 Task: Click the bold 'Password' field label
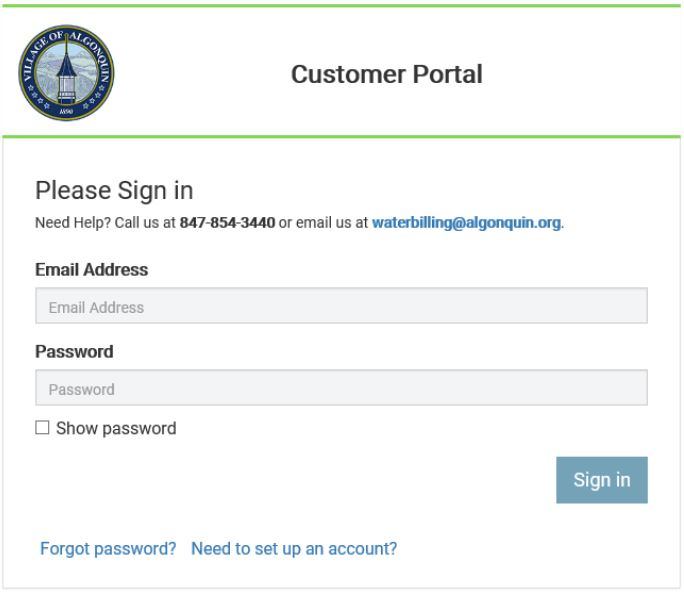(74, 352)
